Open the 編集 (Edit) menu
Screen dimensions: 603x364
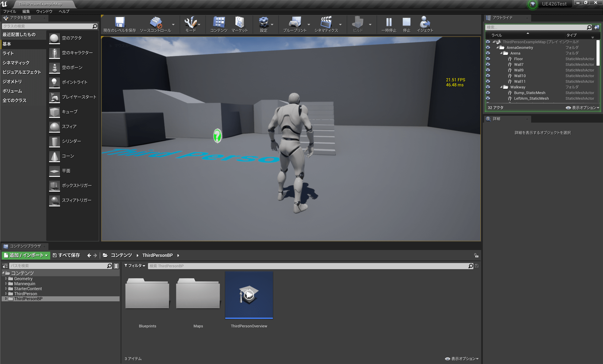click(x=26, y=11)
